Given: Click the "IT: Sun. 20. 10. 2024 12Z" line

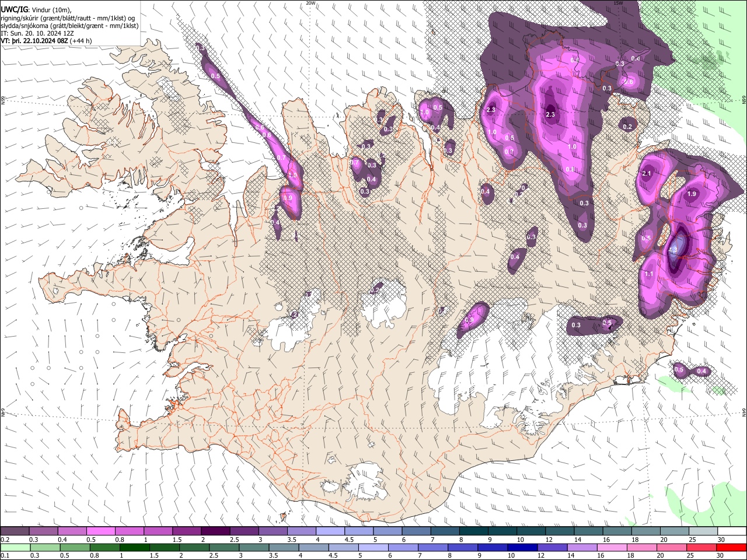Looking at the screenshot, I should coord(37,33).
